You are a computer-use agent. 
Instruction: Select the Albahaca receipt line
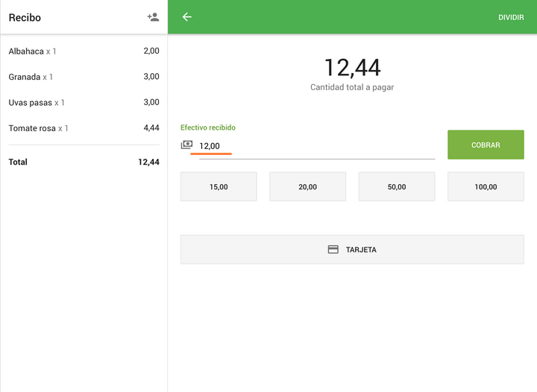pos(84,51)
